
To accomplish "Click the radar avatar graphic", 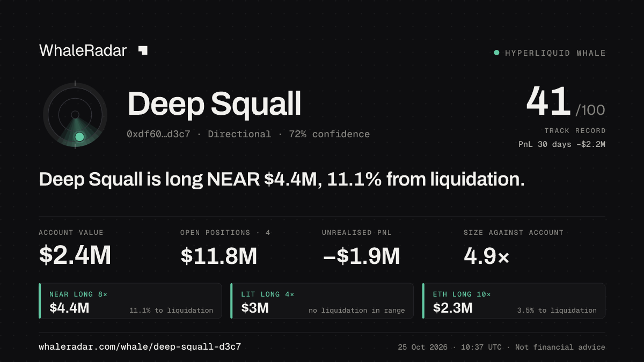I will click(75, 115).
